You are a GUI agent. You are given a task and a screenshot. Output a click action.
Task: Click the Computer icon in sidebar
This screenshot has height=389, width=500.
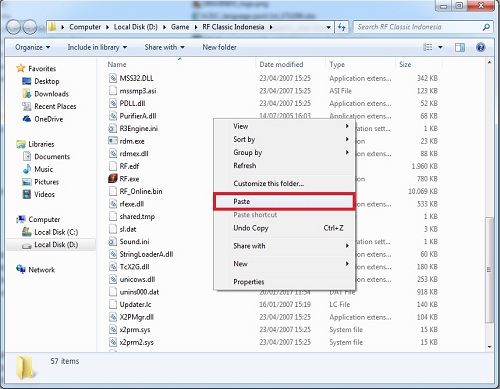21,219
